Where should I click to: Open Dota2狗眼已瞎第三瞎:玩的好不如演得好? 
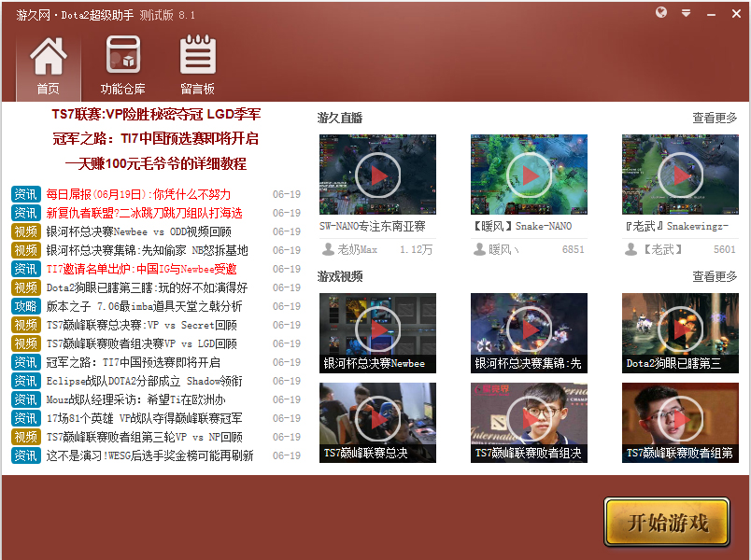[x=147, y=287]
